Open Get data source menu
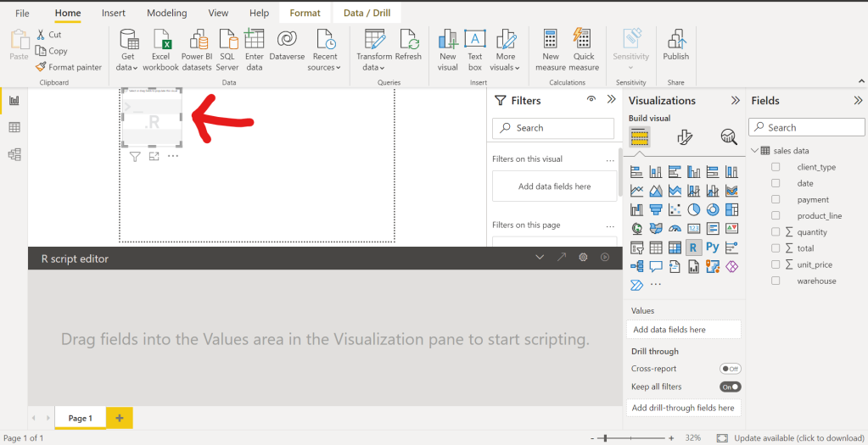This screenshot has height=445, width=868. point(128,50)
